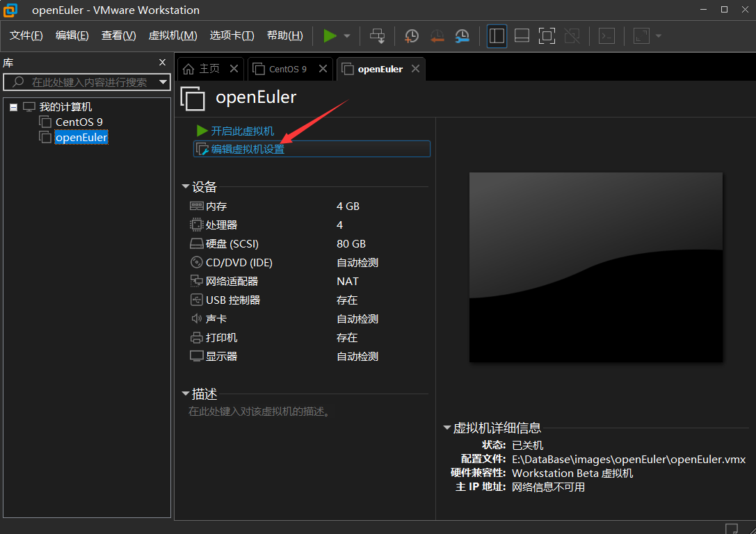
Task: Click the NAT network adapter value
Action: [x=348, y=282]
